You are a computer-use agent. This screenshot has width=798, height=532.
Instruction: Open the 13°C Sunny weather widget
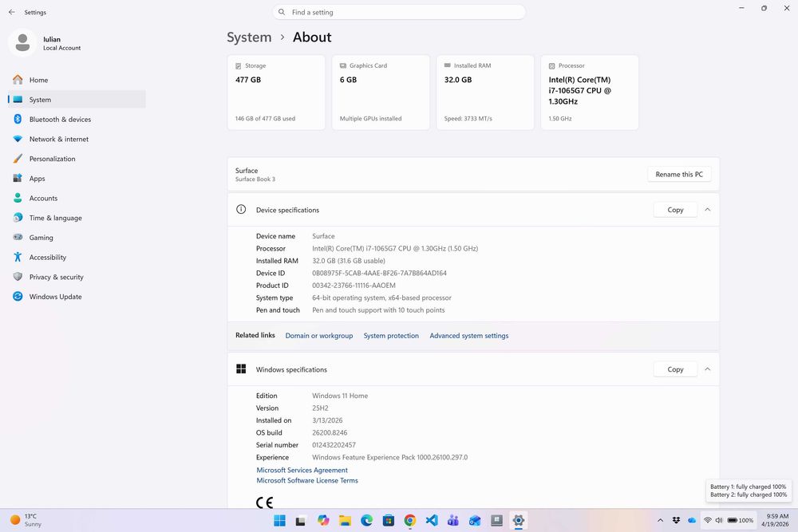(26, 520)
